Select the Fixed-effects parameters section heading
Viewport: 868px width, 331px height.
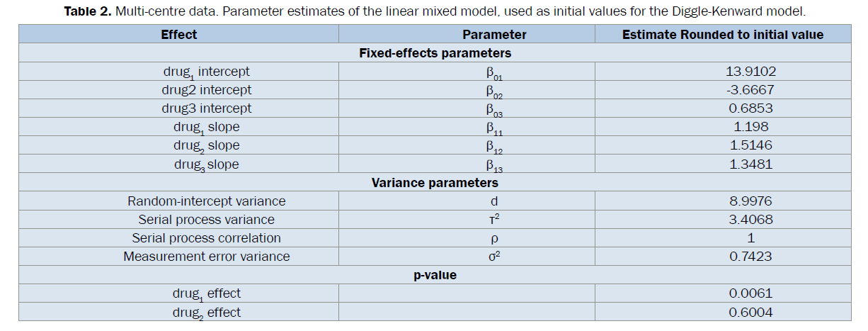point(435,53)
